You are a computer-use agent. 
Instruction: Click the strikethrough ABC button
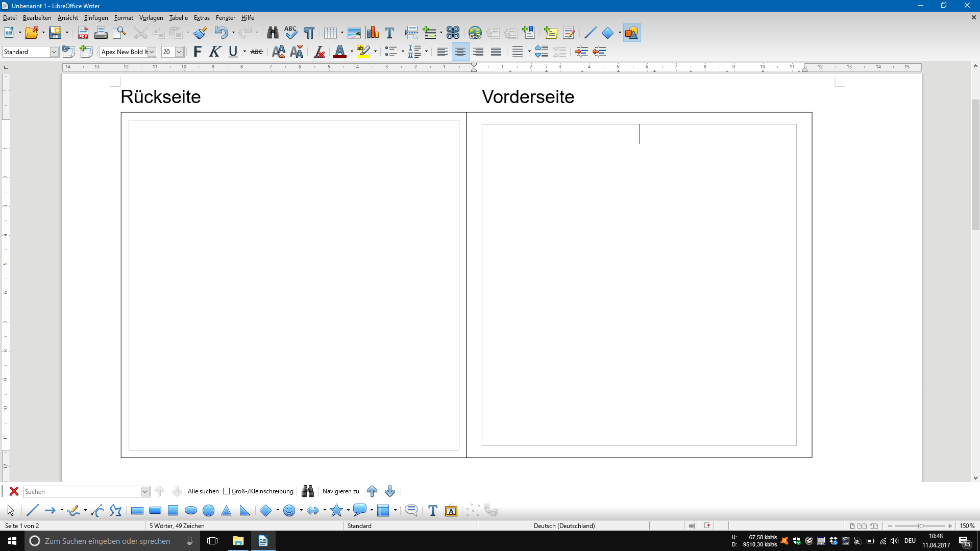coord(257,52)
